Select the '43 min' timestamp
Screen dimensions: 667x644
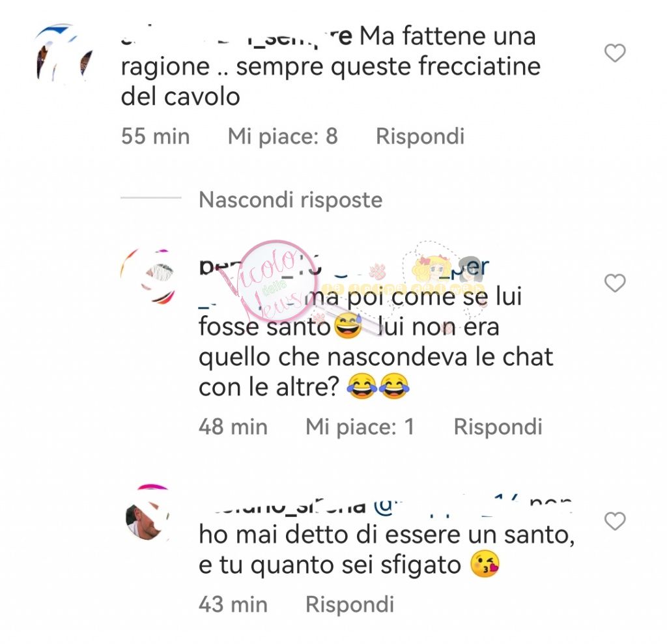(233, 604)
